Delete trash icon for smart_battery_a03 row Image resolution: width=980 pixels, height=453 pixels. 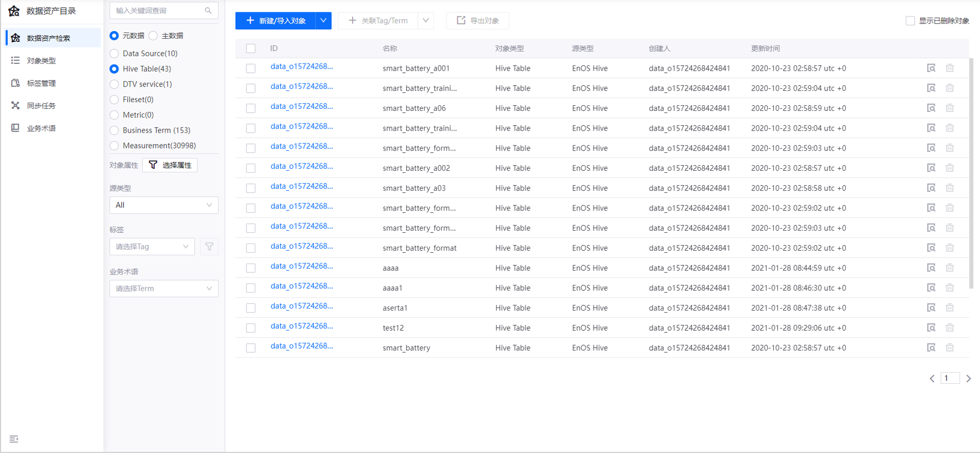point(950,188)
